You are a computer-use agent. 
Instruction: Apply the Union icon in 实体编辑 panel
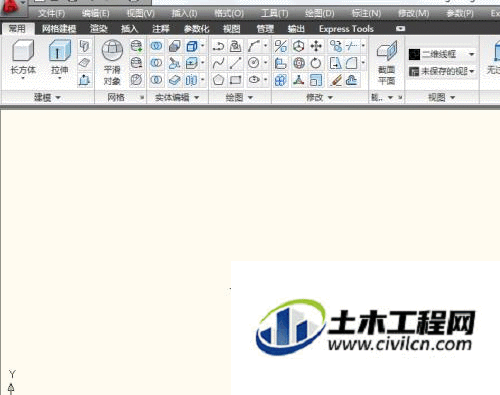tap(156, 46)
